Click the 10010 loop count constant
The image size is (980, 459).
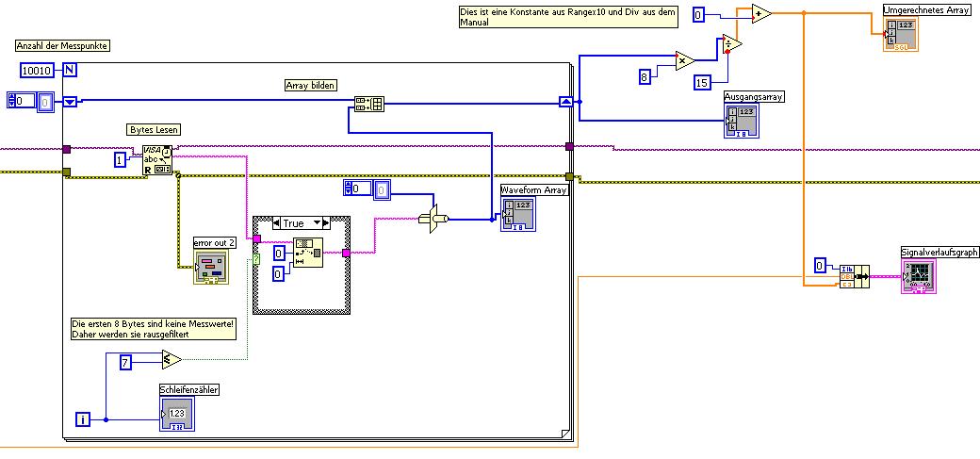[x=38, y=71]
